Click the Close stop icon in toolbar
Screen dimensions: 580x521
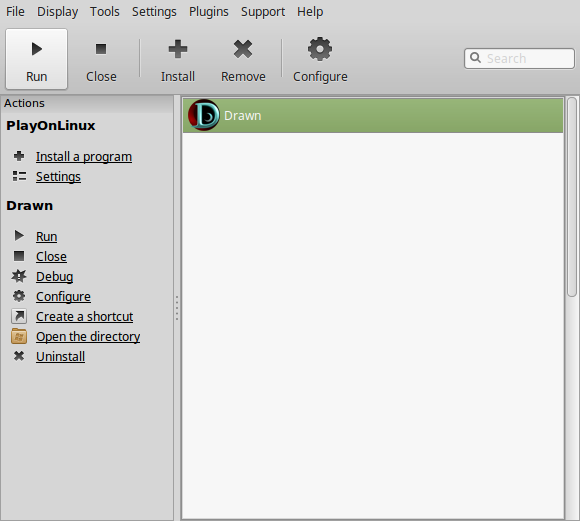[101, 49]
